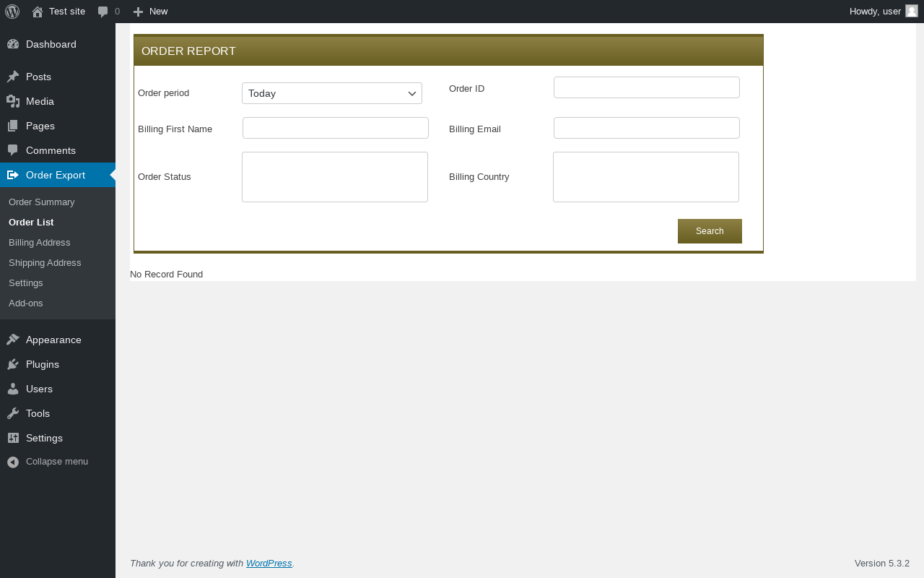Open Settings under Order Export
This screenshot has height=578, width=924.
[26, 282]
